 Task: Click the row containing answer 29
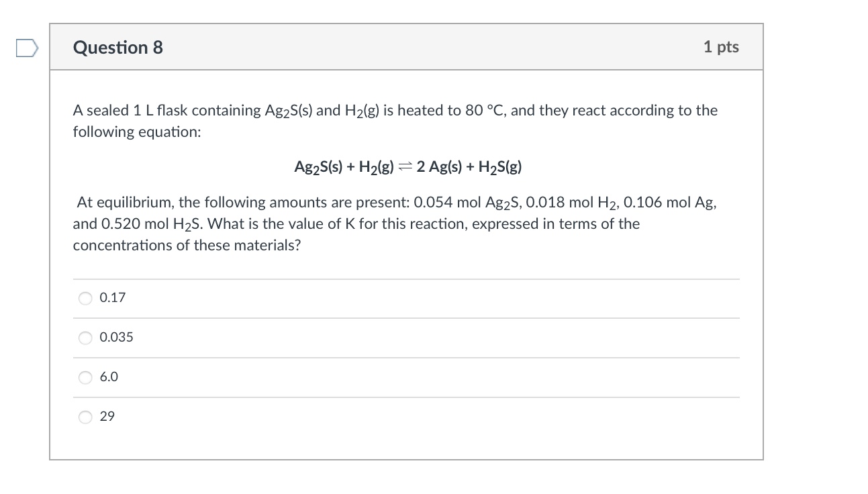tap(403, 417)
